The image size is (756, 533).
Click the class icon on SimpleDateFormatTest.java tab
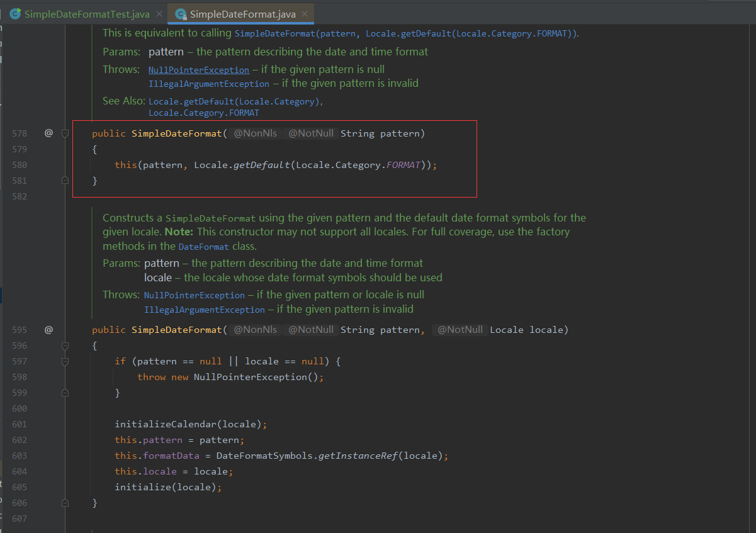[16, 12]
